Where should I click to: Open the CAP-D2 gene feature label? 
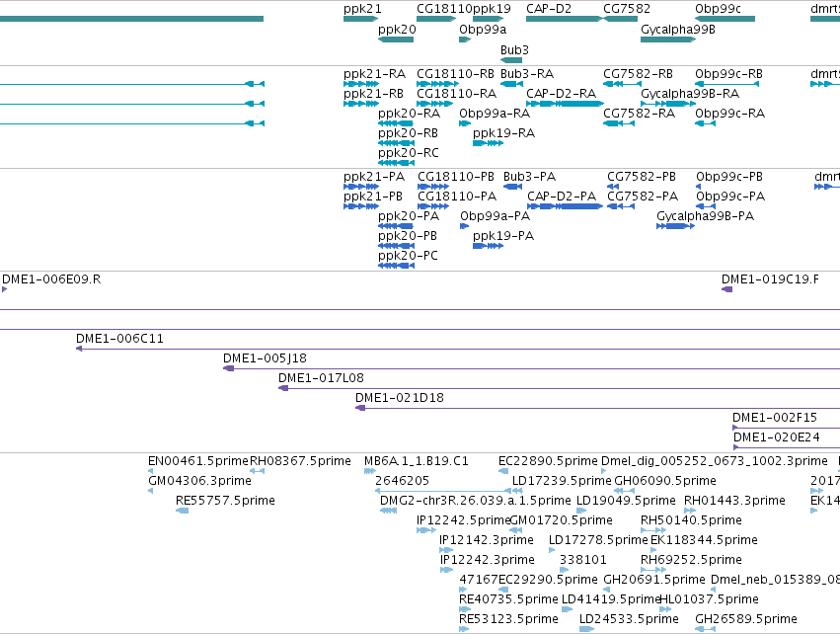pos(549,9)
